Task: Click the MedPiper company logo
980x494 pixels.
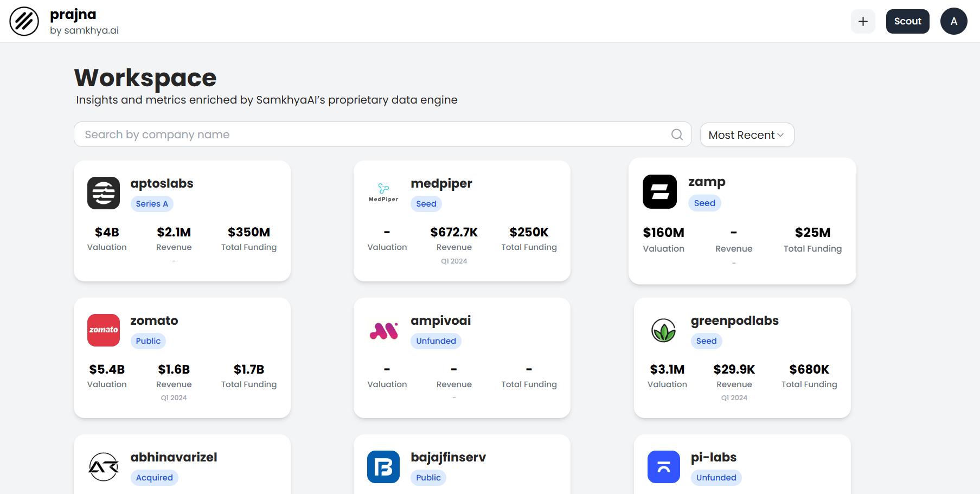Action: point(383,193)
